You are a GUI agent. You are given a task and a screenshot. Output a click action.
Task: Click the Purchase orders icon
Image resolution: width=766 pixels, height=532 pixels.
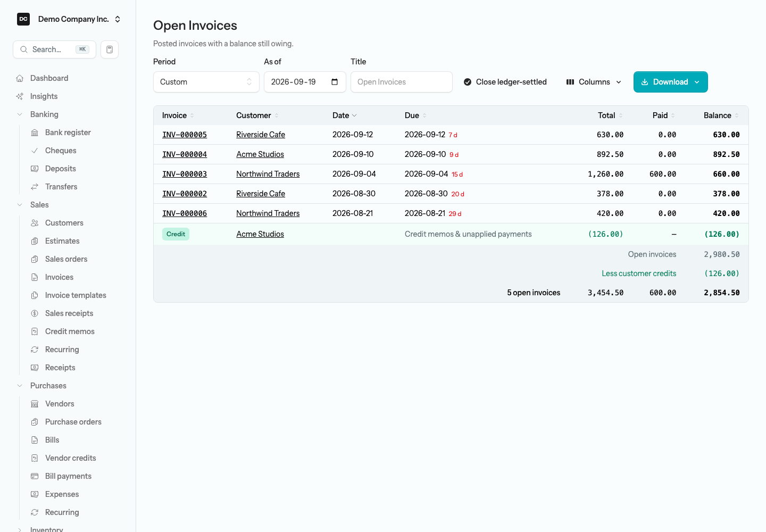[x=35, y=422]
